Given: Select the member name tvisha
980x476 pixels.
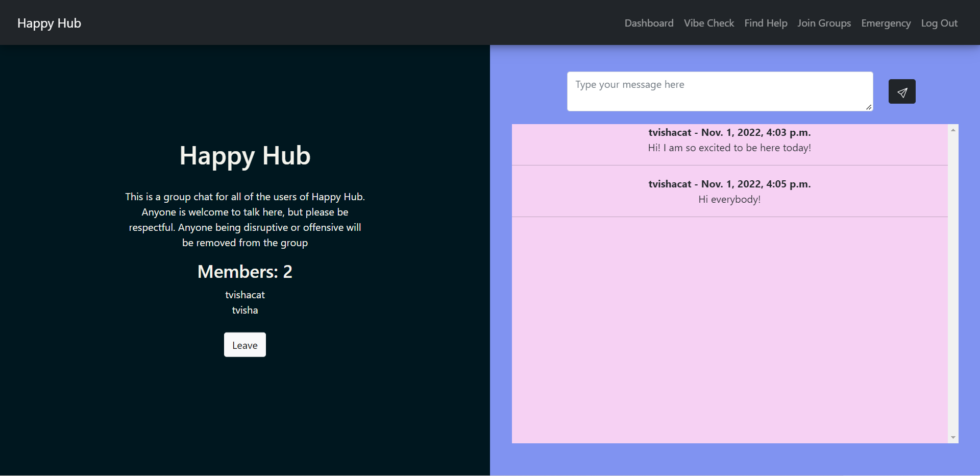Looking at the screenshot, I should click(x=244, y=310).
